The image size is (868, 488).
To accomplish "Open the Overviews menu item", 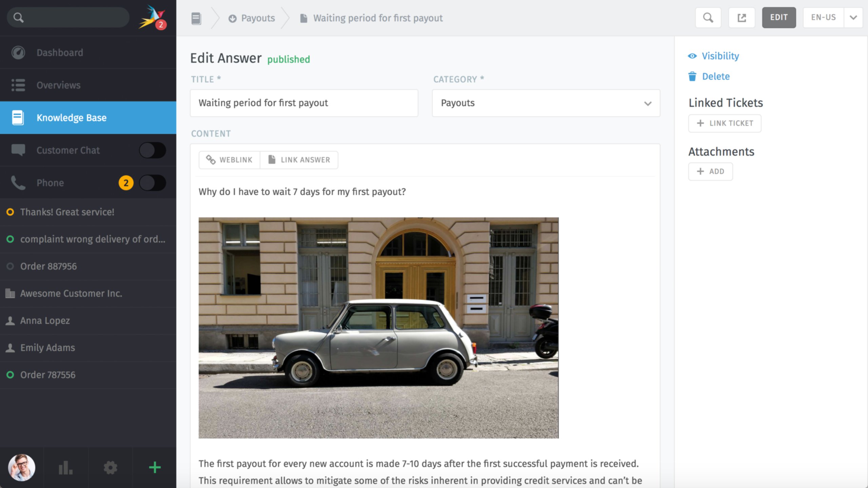I will pyautogui.click(x=58, y=85).
